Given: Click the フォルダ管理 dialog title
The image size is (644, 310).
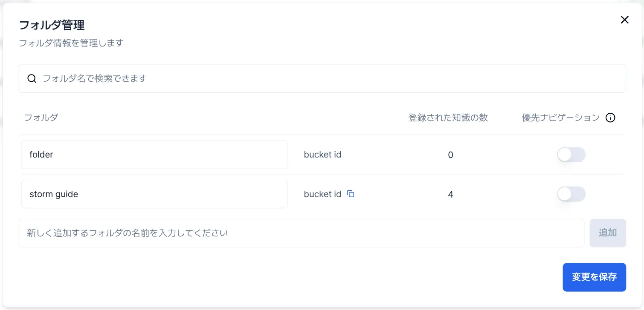Looking at the screenshot, I should (52, 25).
